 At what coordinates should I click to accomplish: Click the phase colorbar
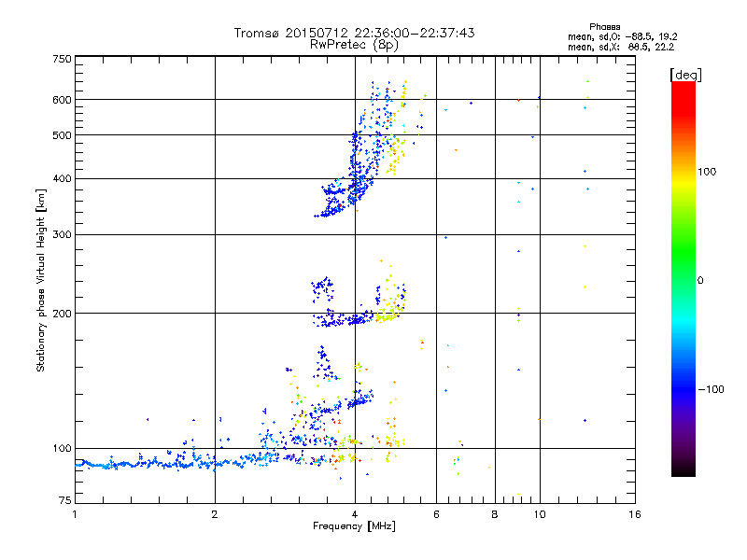(x=684, y=279)
